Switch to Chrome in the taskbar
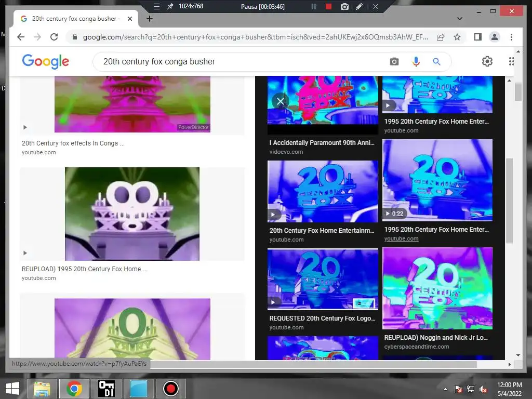 (74, 389)
